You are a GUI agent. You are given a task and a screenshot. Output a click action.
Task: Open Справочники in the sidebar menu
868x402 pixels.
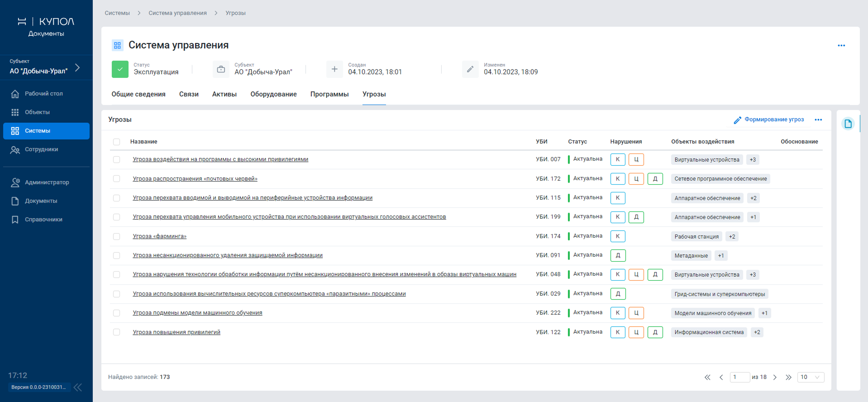coord(43,219)
